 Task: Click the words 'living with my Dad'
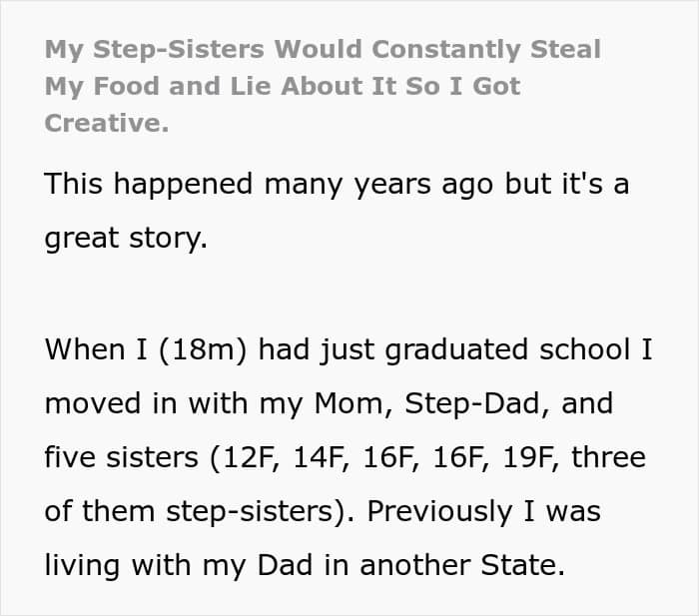coord(179,566)
